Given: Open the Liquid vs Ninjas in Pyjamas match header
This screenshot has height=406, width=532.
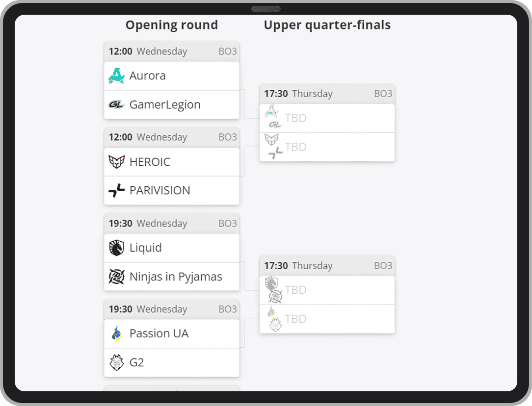Looking at the screenshot, I should coord(172,224).
